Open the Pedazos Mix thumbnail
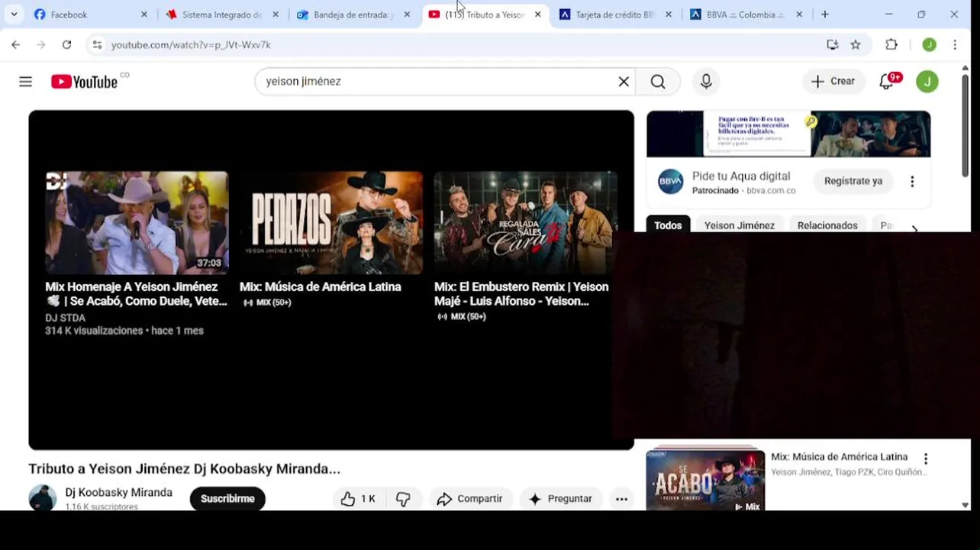 coord(331,222)
